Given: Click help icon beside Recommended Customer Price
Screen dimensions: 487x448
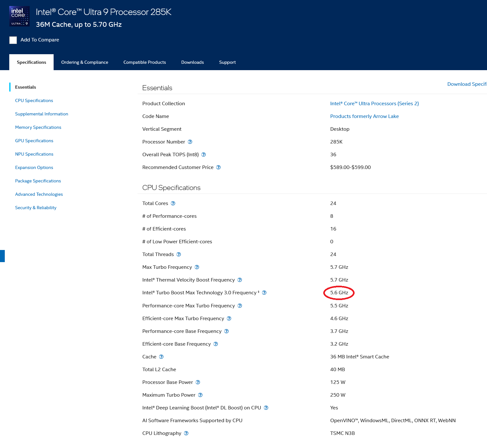Looking at the screenshot, I should (218, 167).
